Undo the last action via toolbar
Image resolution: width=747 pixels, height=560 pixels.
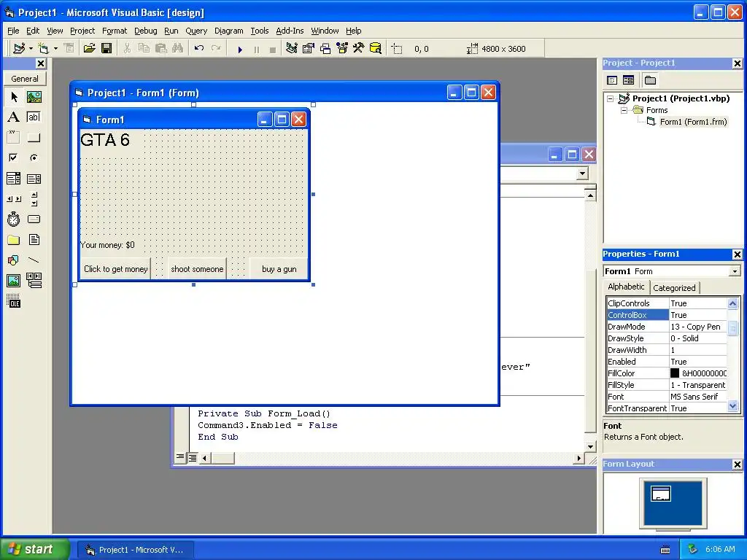(x=199, y=49)
